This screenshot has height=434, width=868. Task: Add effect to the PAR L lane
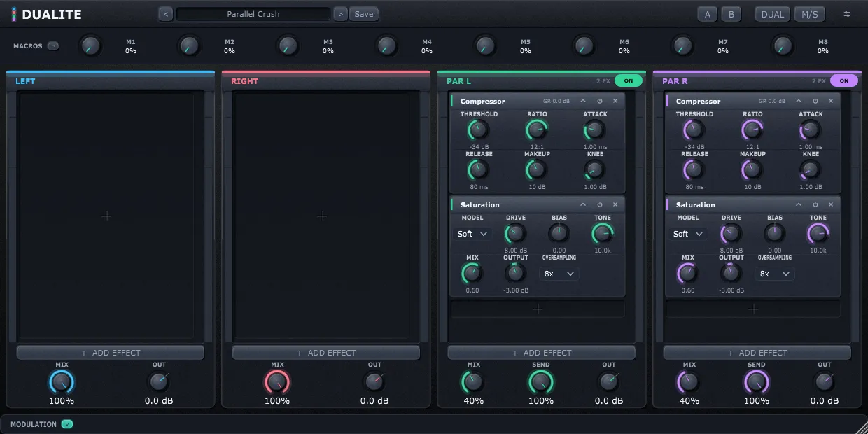(542, 353)
